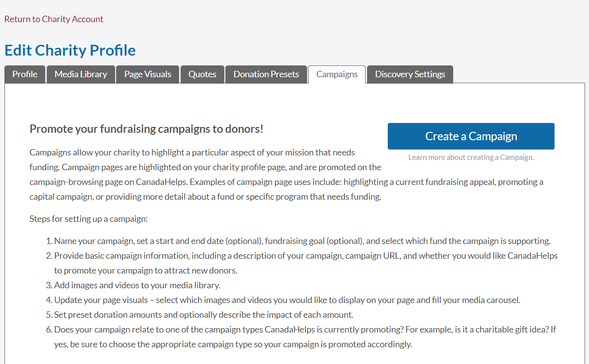Click the Promote your fundraising campaigns heading

point(147,129)
